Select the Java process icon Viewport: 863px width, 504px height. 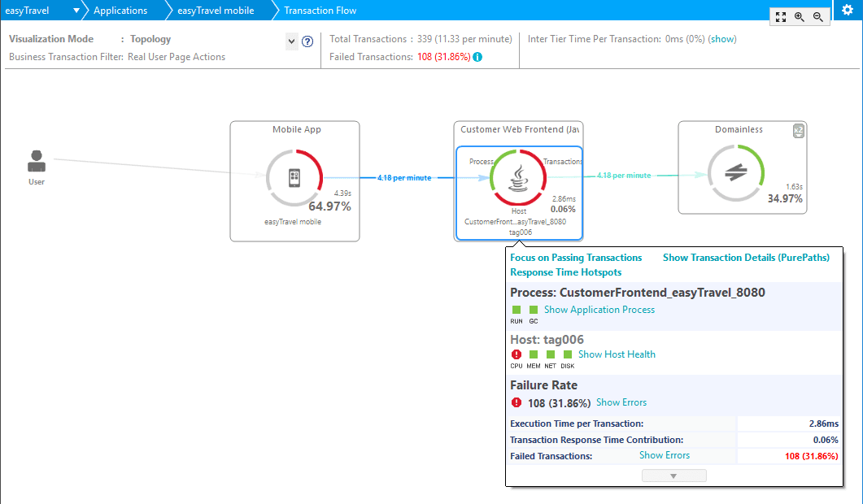pos(518,179)
